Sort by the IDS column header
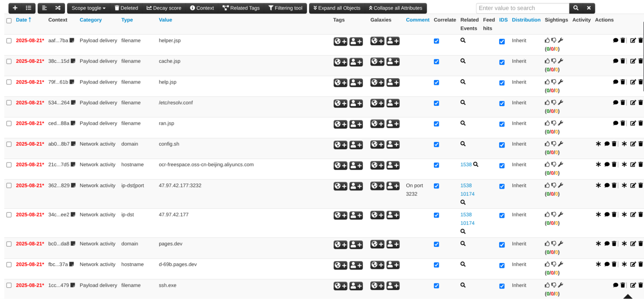The height and width of the screenshot is (299, 644). (x=503, y=20)
